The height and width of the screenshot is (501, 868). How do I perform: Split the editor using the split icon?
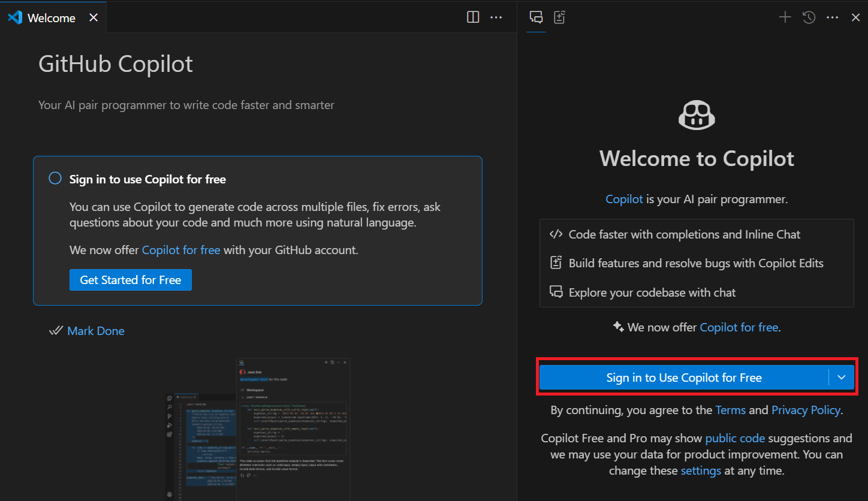click(x=473, y=17)
